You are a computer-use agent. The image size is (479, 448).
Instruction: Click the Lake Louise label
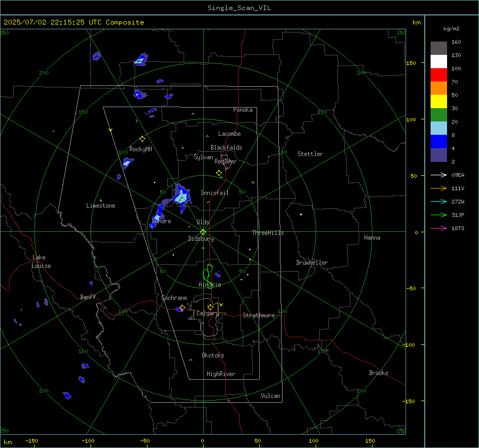(x=41, y=262)
